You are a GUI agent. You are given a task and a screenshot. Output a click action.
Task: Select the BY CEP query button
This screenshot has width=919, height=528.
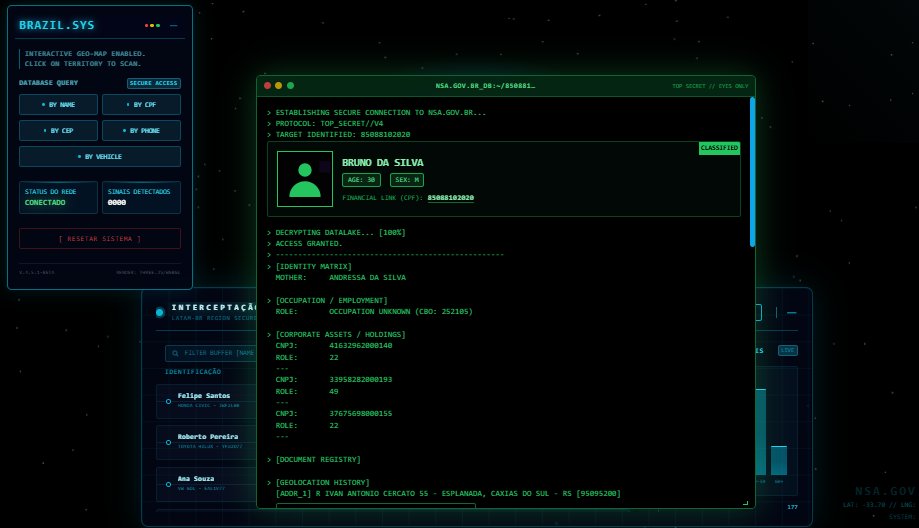(58, 131)
